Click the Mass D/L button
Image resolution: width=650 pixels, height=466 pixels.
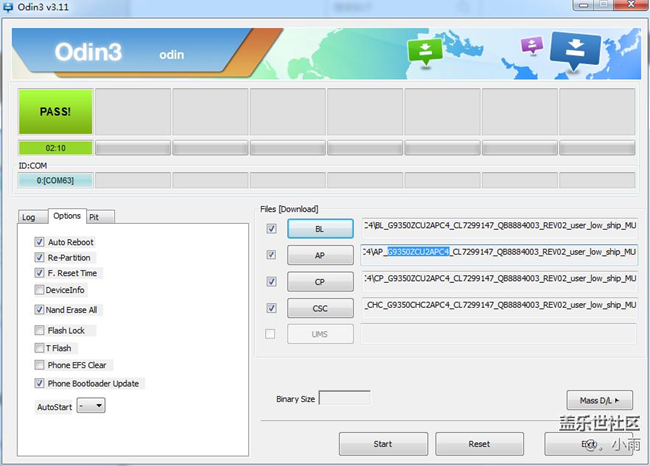click(x=599, y=401)
